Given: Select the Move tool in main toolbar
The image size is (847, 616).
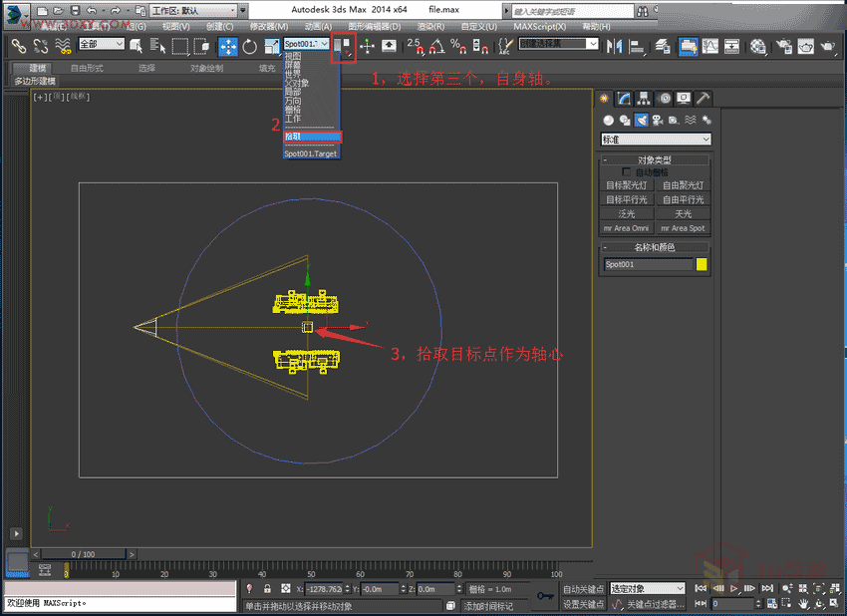Looking at the screenshot, I should click(227, 46).
